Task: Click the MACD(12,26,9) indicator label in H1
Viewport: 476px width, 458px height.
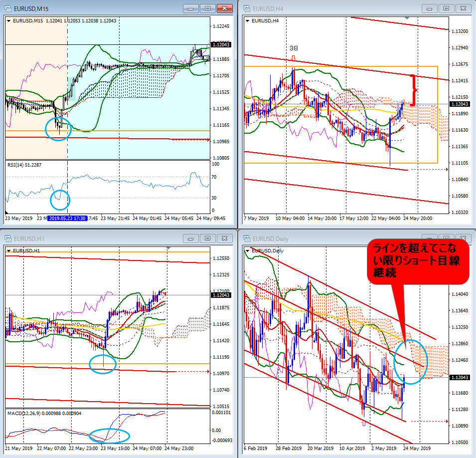Action: pyautogui.click(x=44, y=413)
